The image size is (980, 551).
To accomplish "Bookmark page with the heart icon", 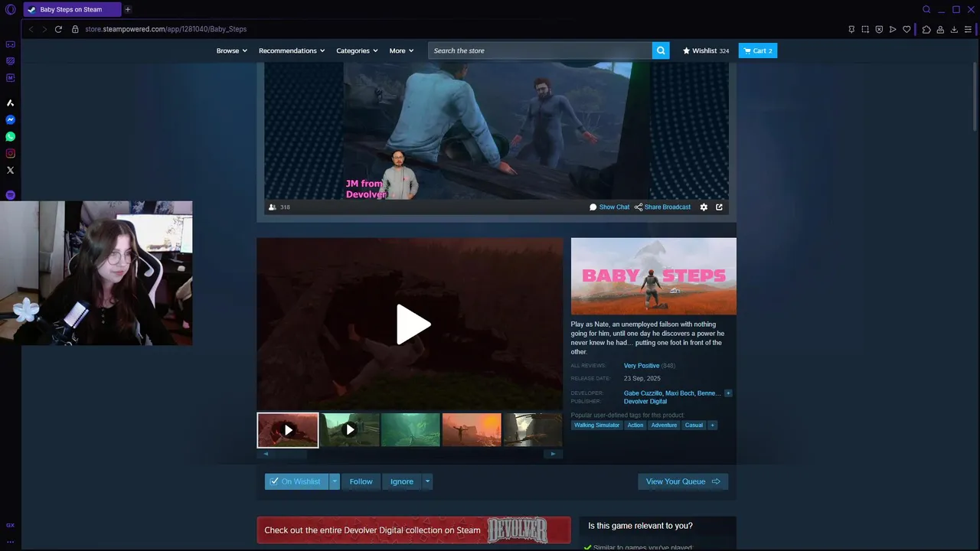I will click(x=906, y=29).
